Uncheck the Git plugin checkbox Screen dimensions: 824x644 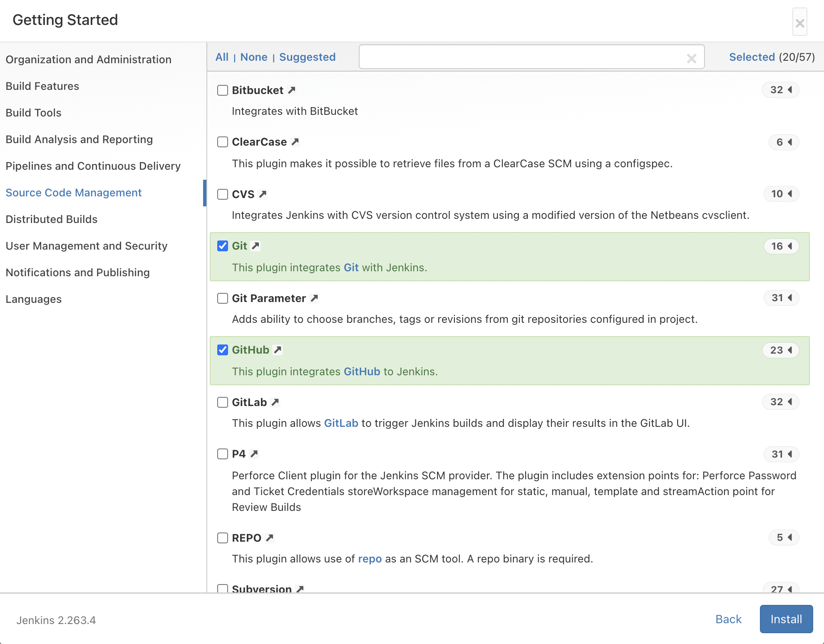coord(223,246)
